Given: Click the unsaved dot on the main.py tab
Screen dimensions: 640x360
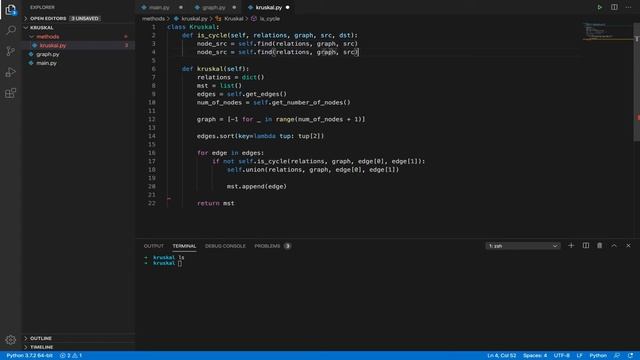Looking at the screenshot, I should pos(181,7).
